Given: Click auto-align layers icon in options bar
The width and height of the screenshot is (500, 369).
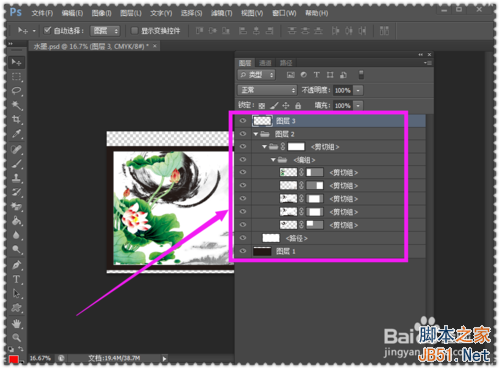Looking at the screenshot, I should point(384,31).
